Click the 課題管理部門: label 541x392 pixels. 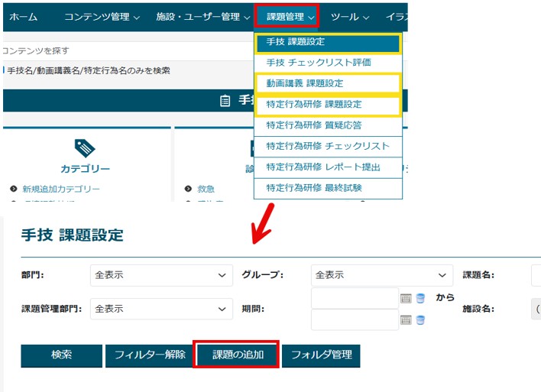(x=52, y=309)
